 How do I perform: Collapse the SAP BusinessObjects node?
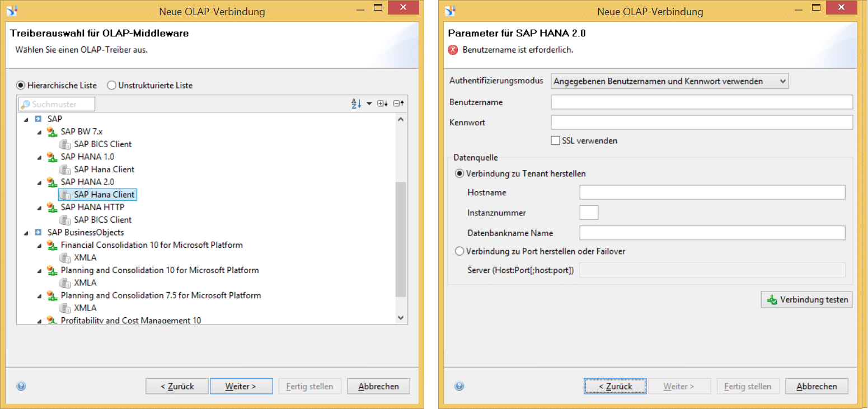coord(25,233)
